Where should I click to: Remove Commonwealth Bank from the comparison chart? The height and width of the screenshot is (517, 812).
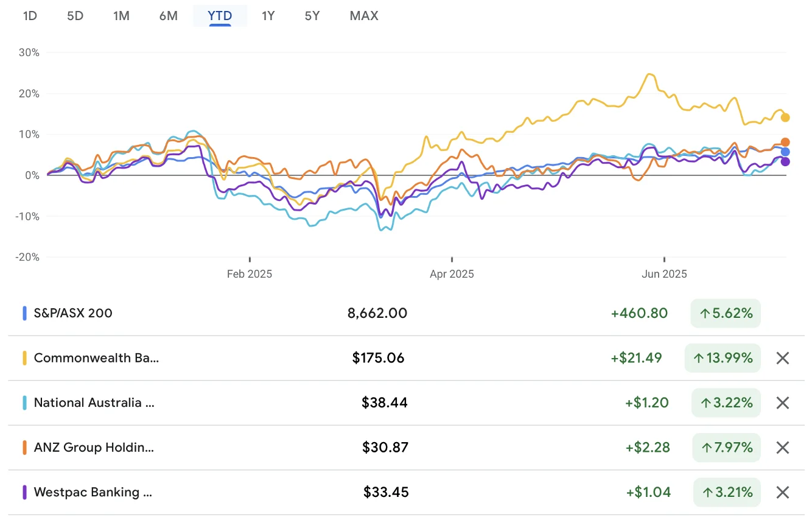point(783,358)
